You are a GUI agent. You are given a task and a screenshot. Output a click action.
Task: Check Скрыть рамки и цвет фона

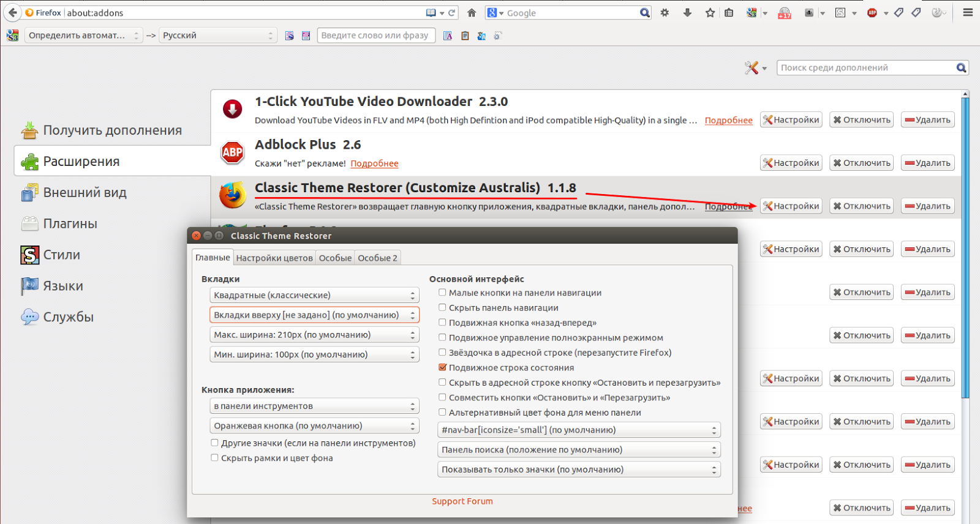214,457
